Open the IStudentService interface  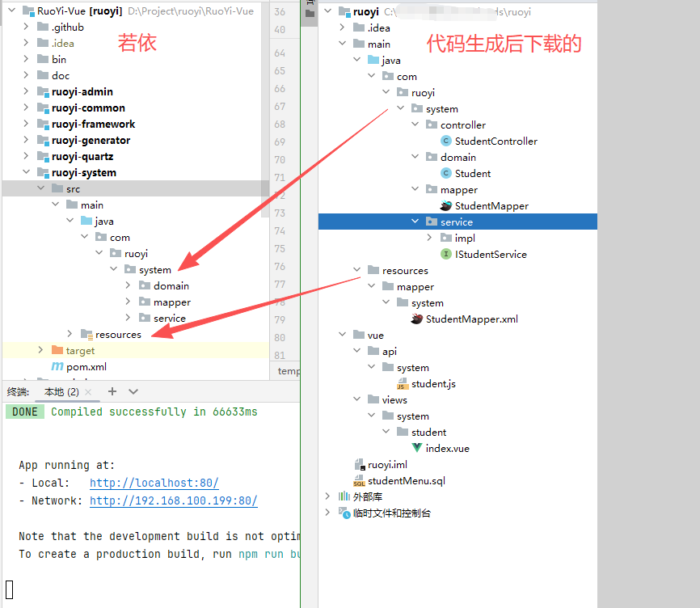pos(490,254)
